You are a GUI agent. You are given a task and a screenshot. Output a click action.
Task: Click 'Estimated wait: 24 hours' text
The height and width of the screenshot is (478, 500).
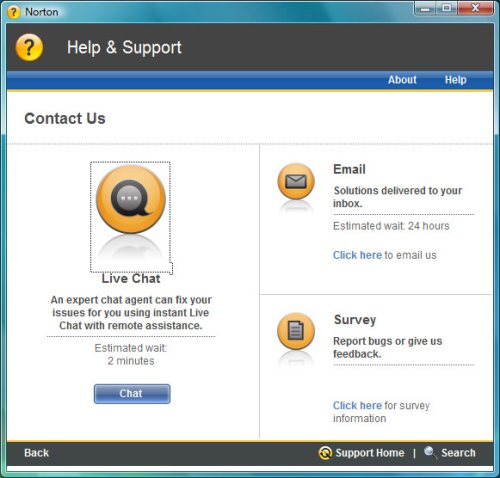391,226
